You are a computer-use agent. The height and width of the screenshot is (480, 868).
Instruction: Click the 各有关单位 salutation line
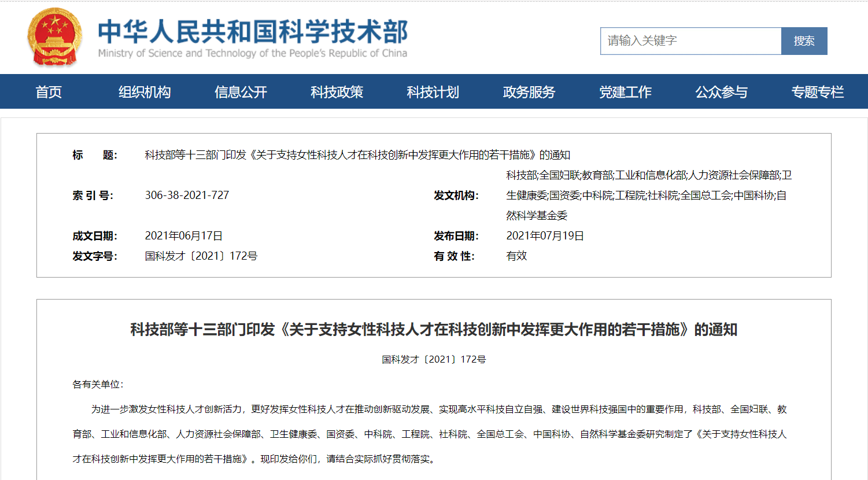pos(98,385)
